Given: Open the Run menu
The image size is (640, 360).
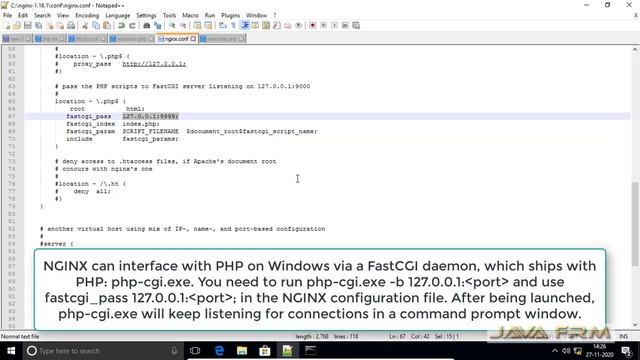Looking at the screenshot, I should pyautogui.click(x=210, y=16).
